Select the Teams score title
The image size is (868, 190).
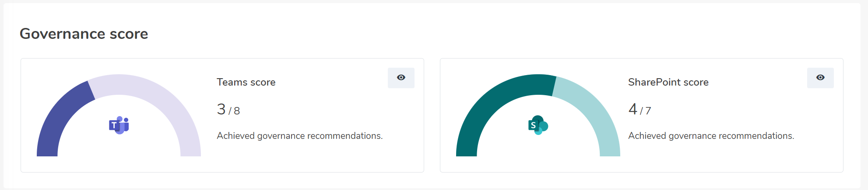(x=246, y=82)
